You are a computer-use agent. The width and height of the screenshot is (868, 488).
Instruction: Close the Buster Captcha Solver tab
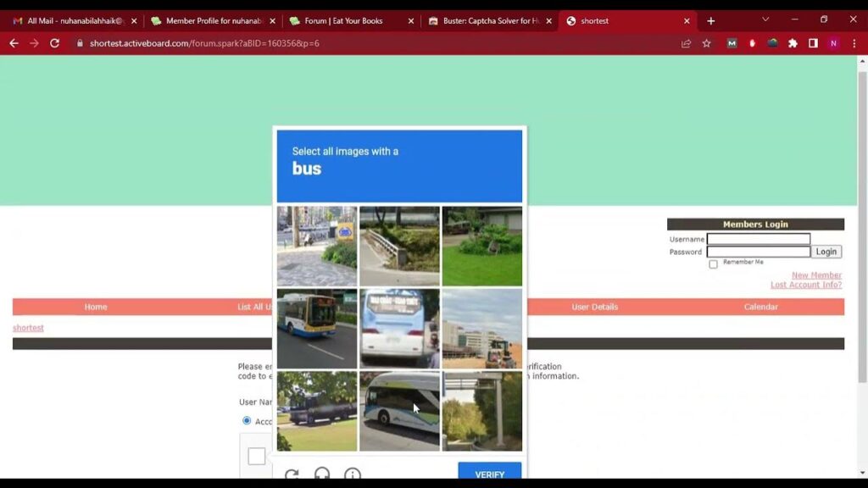click(548, 21)
